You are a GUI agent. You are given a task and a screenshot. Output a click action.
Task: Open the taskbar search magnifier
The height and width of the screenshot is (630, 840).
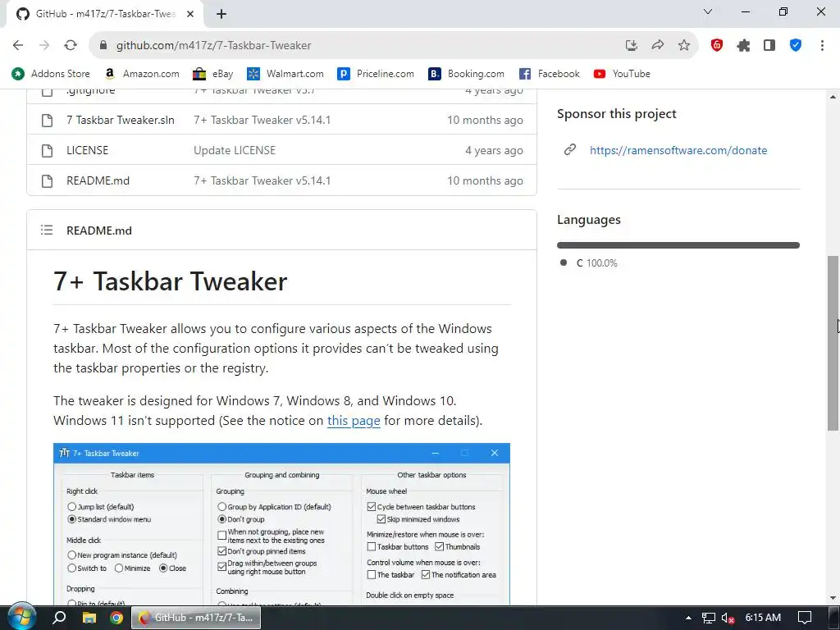coord(59,618)
